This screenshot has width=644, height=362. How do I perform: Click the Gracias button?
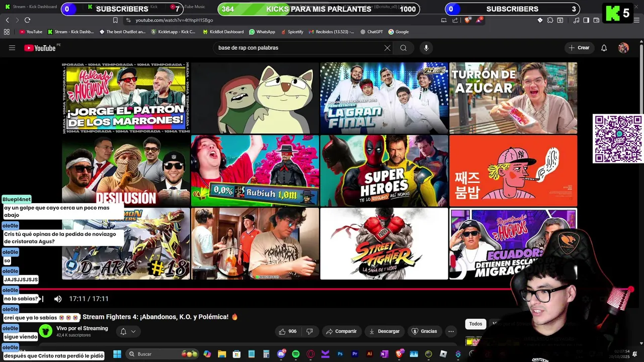pyautogui.click(x=424, y=331)
